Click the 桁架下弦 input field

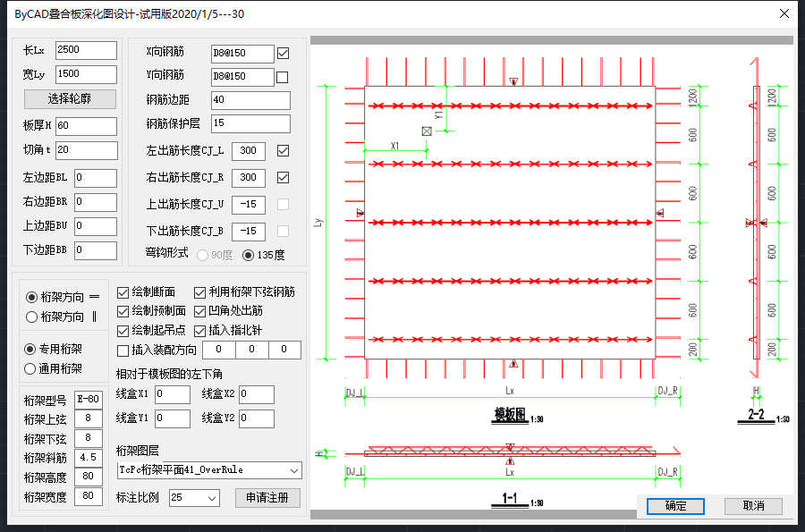[x=89, y=438]
